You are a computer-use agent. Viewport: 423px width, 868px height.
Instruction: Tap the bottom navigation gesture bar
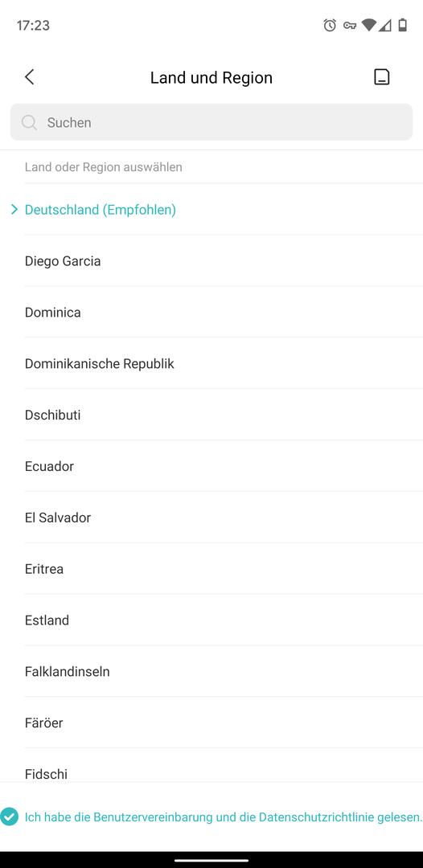211,860
